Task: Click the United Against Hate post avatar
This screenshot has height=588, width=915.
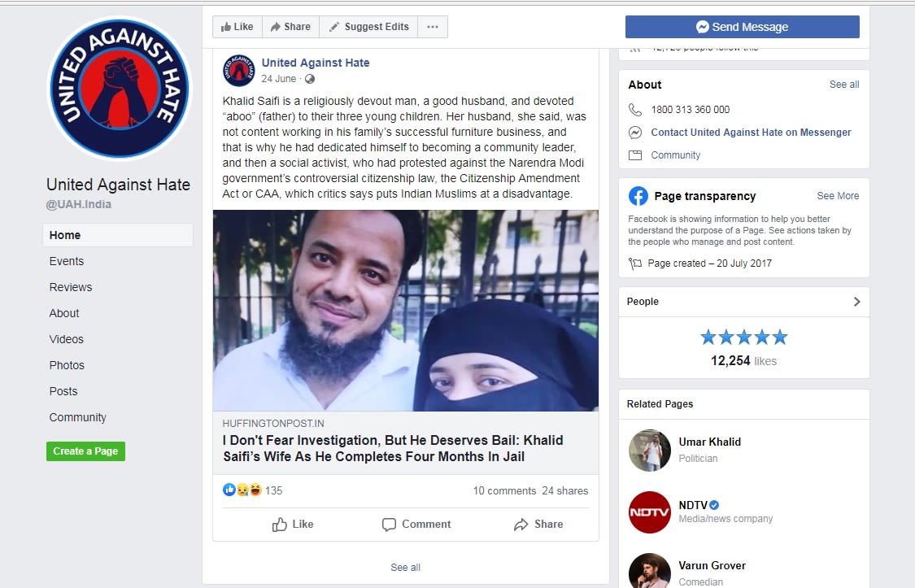Action: (238, 70)
